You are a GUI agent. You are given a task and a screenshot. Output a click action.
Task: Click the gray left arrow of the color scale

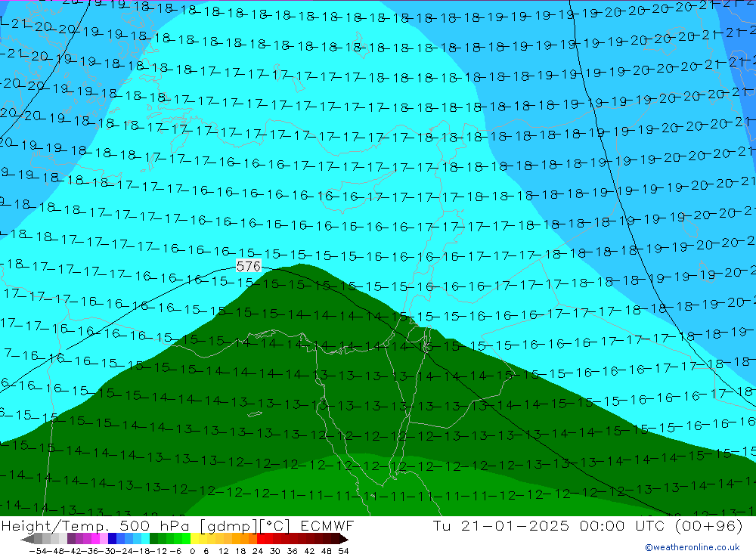click(x=27, y=539)
